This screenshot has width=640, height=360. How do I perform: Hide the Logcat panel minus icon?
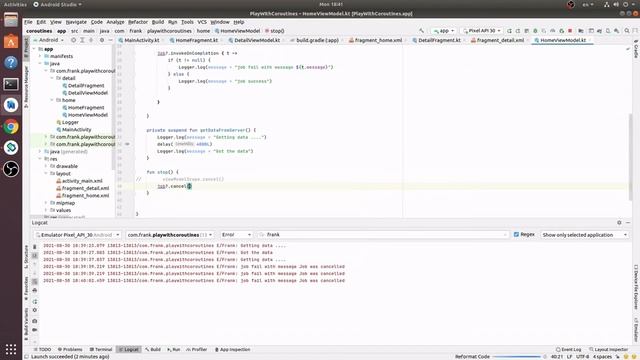628,222
